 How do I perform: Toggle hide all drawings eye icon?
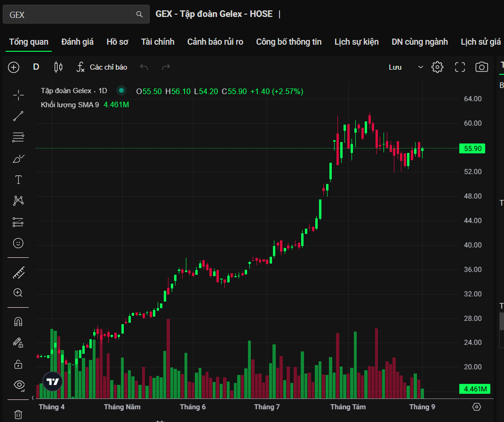pos(19,385)
